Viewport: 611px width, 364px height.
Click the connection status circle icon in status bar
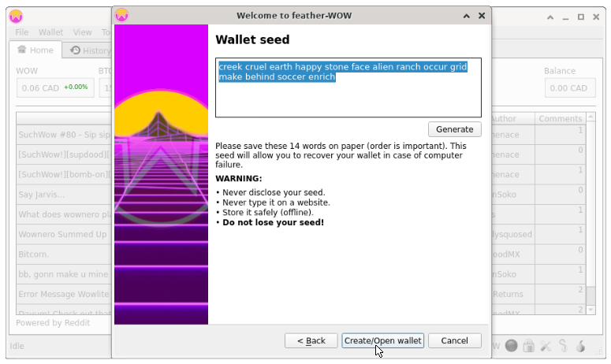[x=511, y=346]
